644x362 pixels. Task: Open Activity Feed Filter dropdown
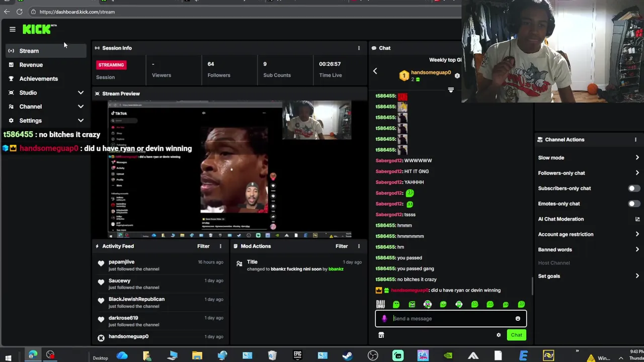(203, 246)
